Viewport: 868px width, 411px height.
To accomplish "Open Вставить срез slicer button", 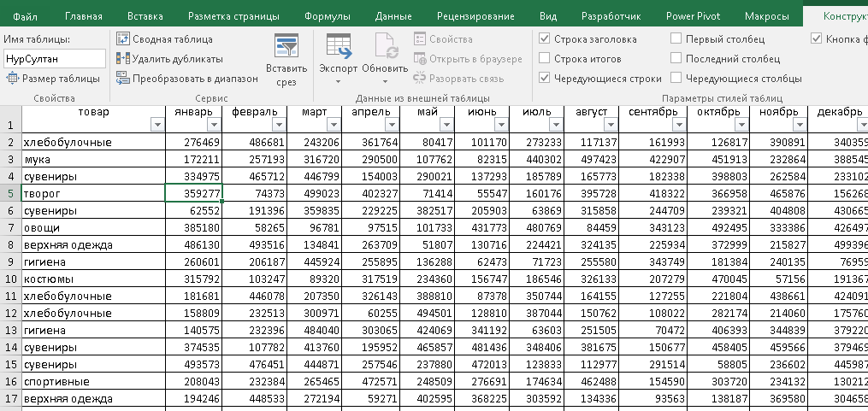I will click(286, 62).
